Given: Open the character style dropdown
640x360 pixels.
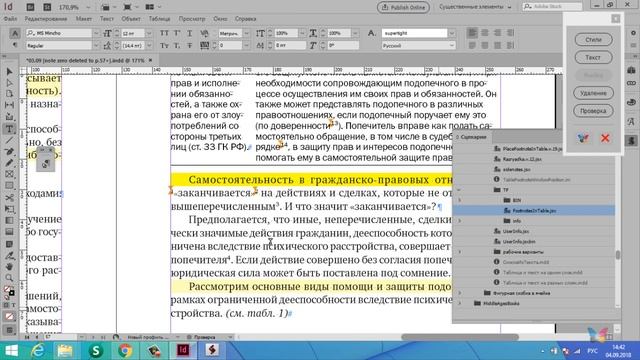Looking at the screenshot, I should pyautogui.click(x=451, y=33).
